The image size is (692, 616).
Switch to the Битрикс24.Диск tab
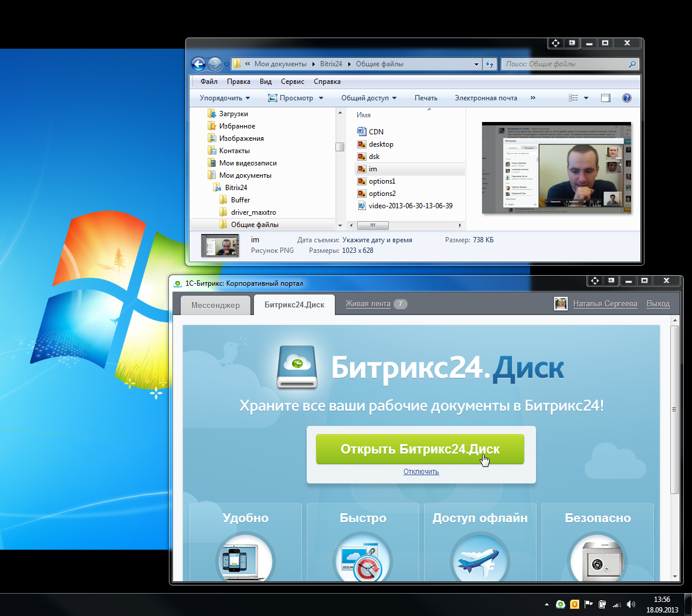pos(294,304)
